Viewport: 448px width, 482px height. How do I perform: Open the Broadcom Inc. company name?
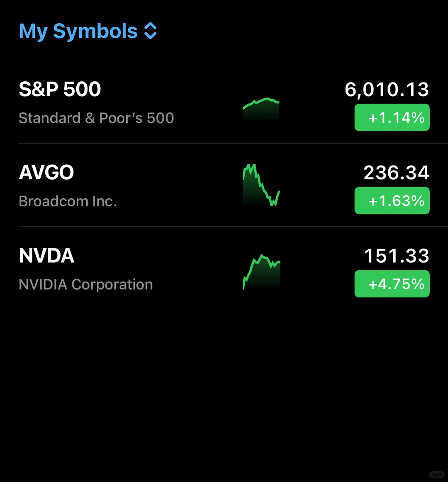(68, 201)
